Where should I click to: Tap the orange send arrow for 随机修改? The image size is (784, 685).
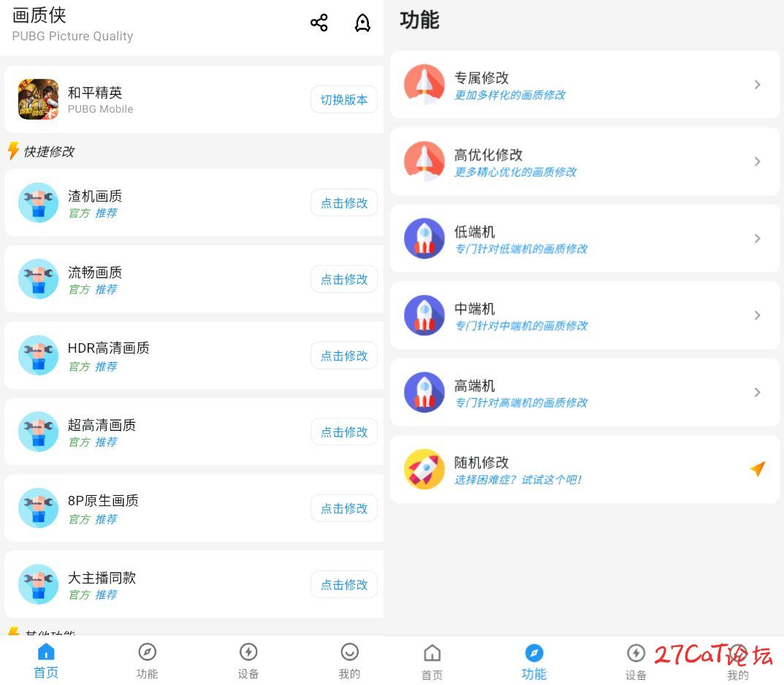point(758,469)
